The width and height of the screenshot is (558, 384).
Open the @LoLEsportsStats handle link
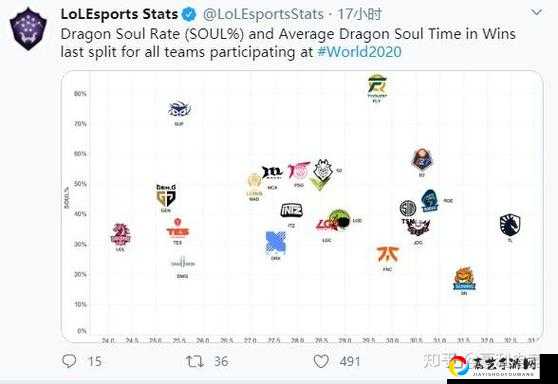coord(263,14)
